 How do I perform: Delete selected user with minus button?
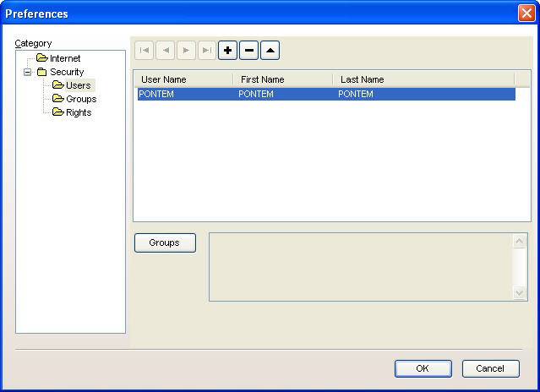point(249,50)
